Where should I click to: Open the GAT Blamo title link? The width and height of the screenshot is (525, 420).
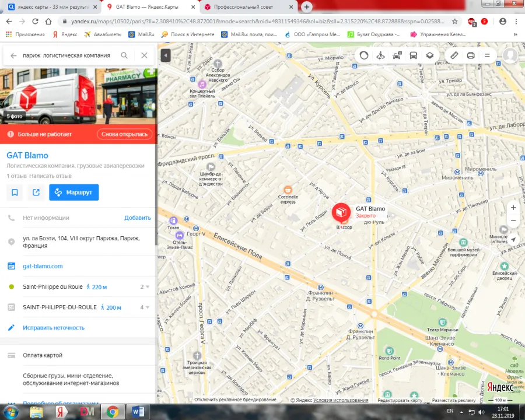click(x=27, y=155)
